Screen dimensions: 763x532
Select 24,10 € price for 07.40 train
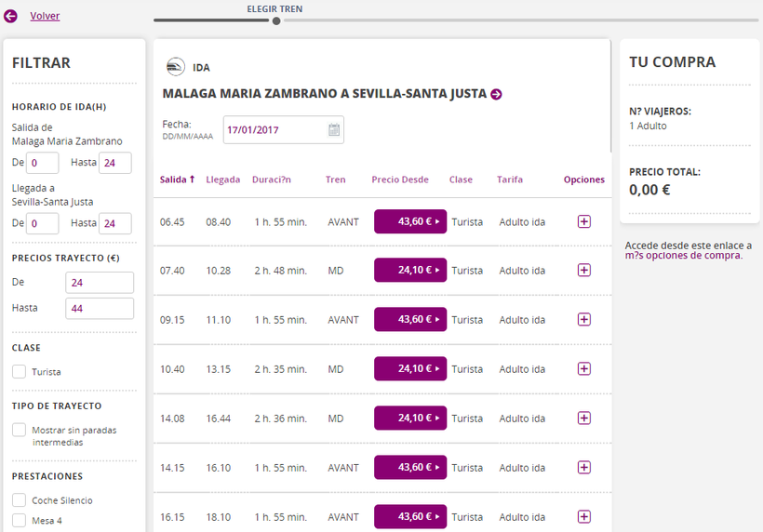tap(410, 270)
